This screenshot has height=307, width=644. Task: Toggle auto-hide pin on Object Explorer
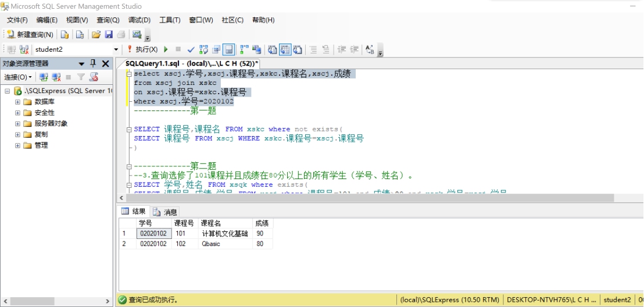[x=93, y=63]
